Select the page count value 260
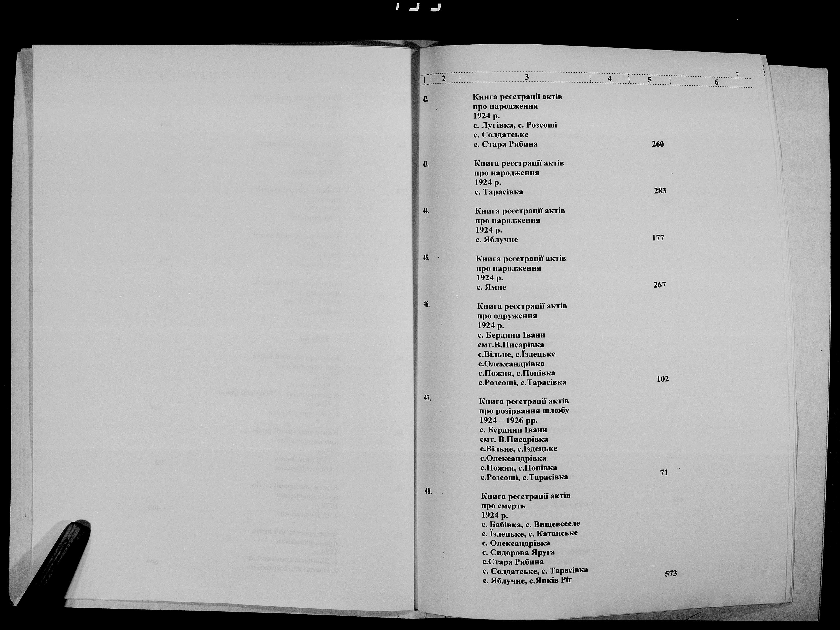Viewport: 840px width, 630px height. (658, 144)
